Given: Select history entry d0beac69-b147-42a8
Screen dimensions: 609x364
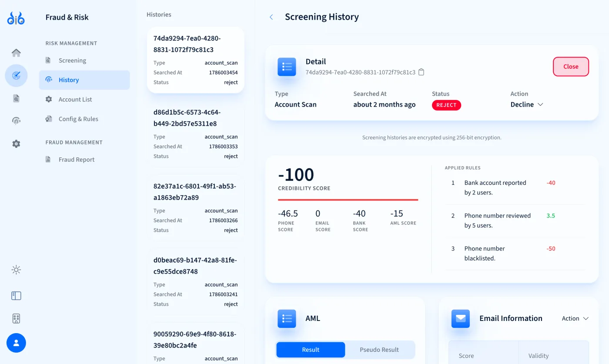Looking at the screenshot, I should click(196, 282).
